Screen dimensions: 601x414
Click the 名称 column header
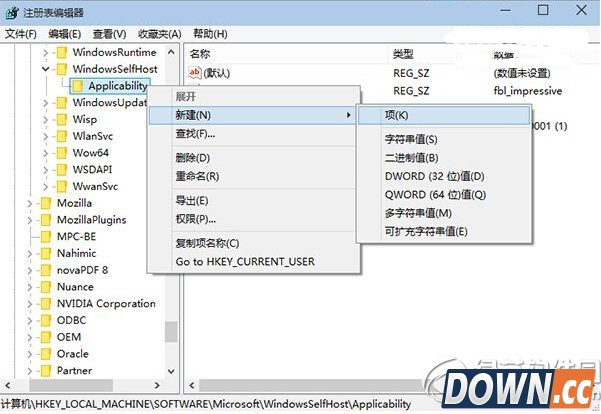click(286, 54)
